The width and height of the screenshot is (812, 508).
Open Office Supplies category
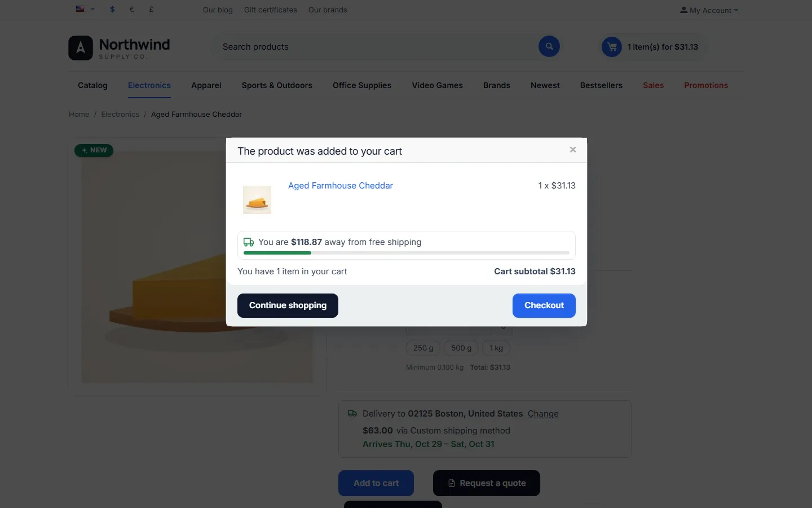point(362,85)
